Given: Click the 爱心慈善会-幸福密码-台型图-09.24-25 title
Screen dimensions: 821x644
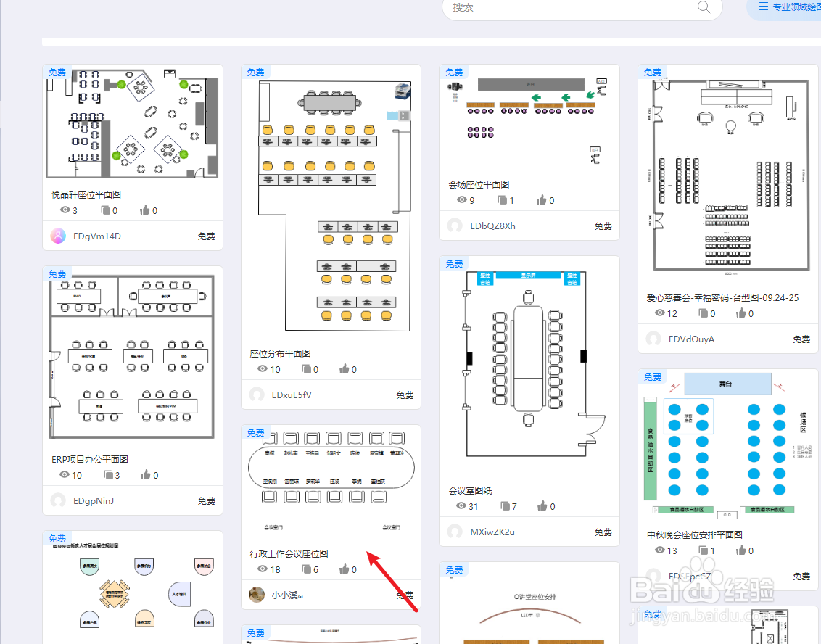Looking at the screenshot, I should (x=722, y=297).
